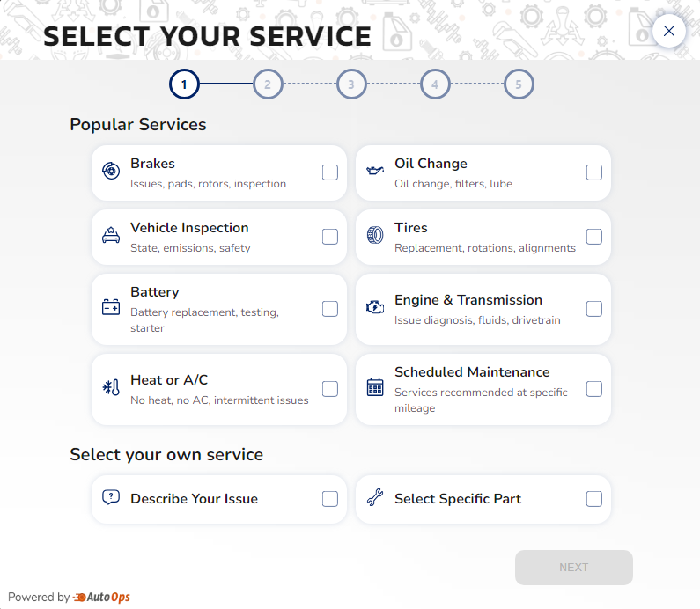This screenshot has height=609, width=700.
Task: Click the Tires wheel icon
Action: (375, 236)
